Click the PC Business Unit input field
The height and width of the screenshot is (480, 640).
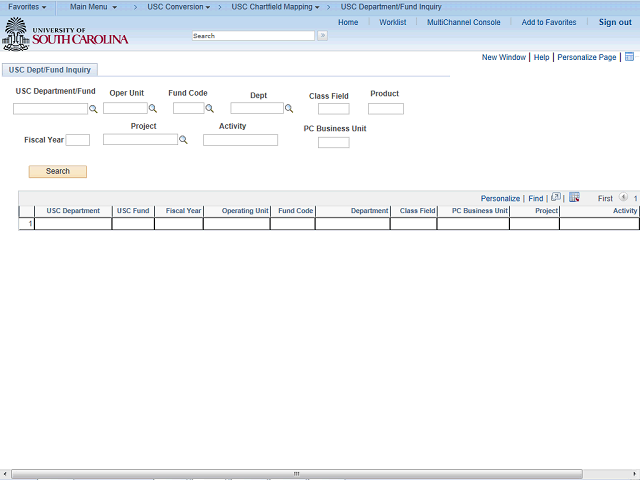click(x=333, y=142)
